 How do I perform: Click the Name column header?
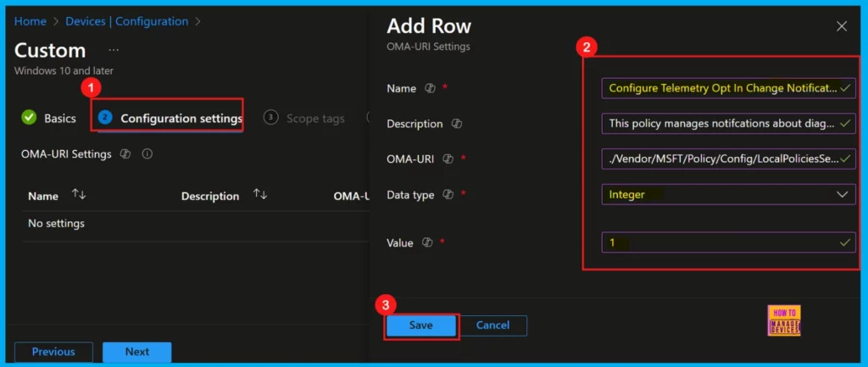tap(43, 196)
